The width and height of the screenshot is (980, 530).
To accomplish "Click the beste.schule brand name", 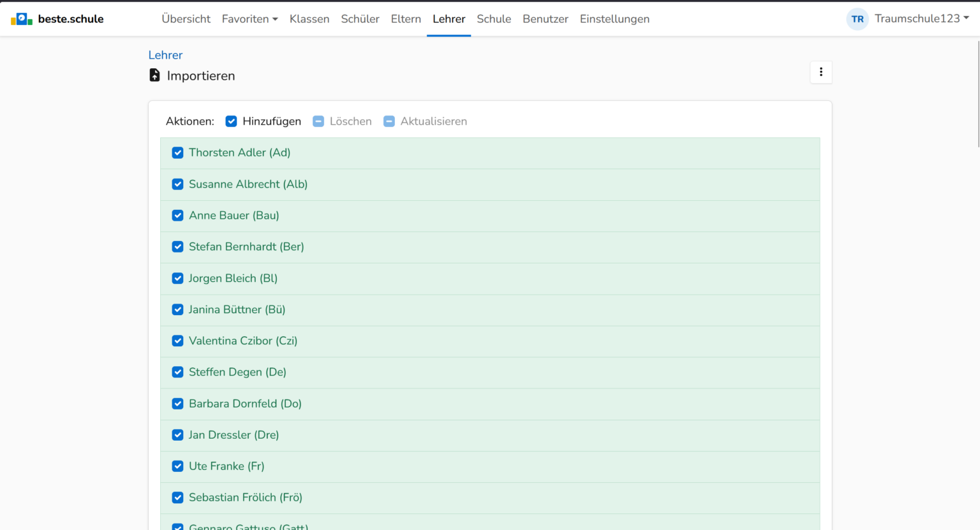I will coord(71,19).
